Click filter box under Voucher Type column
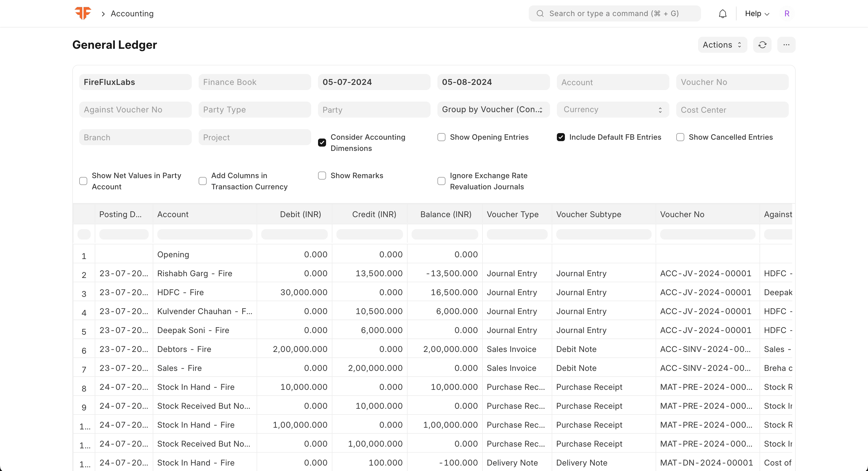Screen dimensions: 868x471 click(x=517, y=234)
